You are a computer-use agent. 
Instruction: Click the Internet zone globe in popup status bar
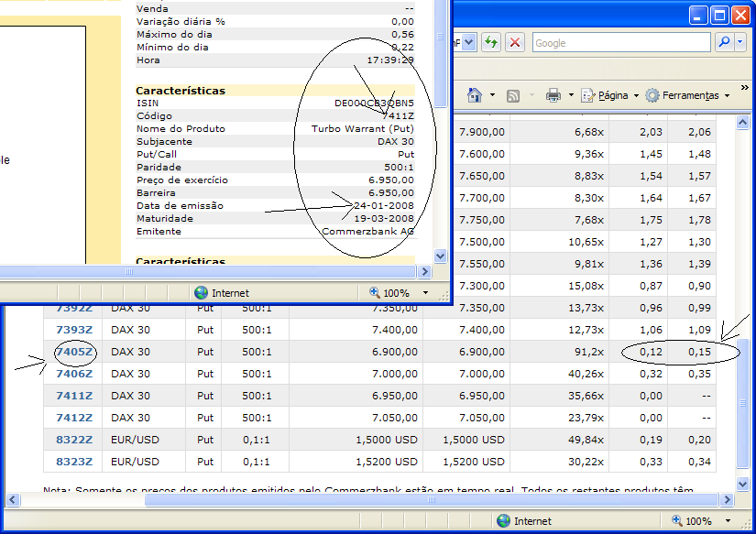point(201,292)
